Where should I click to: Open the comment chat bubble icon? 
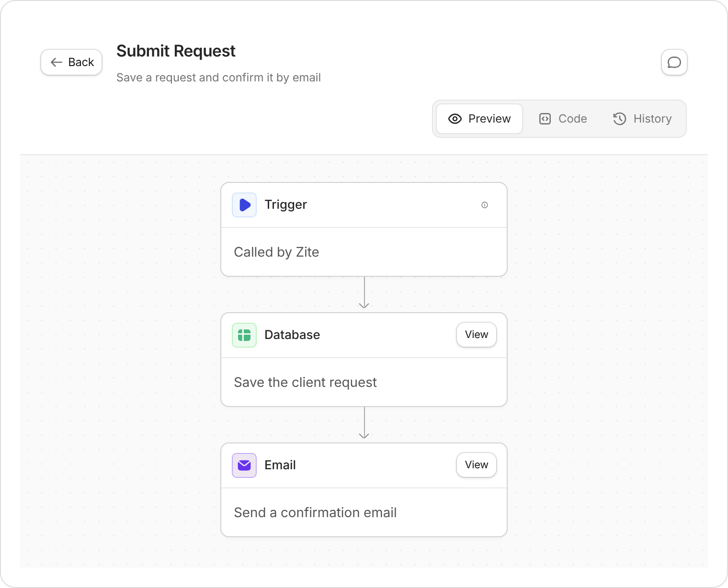tap(674, 62)
